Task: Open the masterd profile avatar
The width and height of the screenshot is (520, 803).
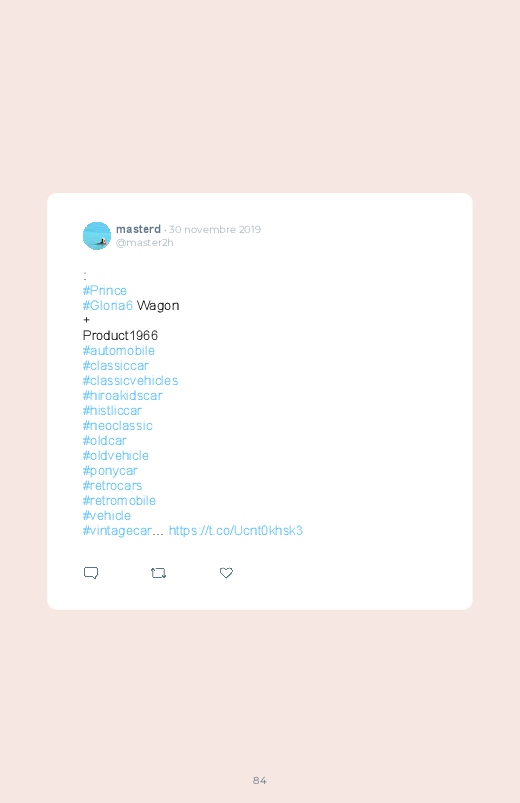Action: 97,236
